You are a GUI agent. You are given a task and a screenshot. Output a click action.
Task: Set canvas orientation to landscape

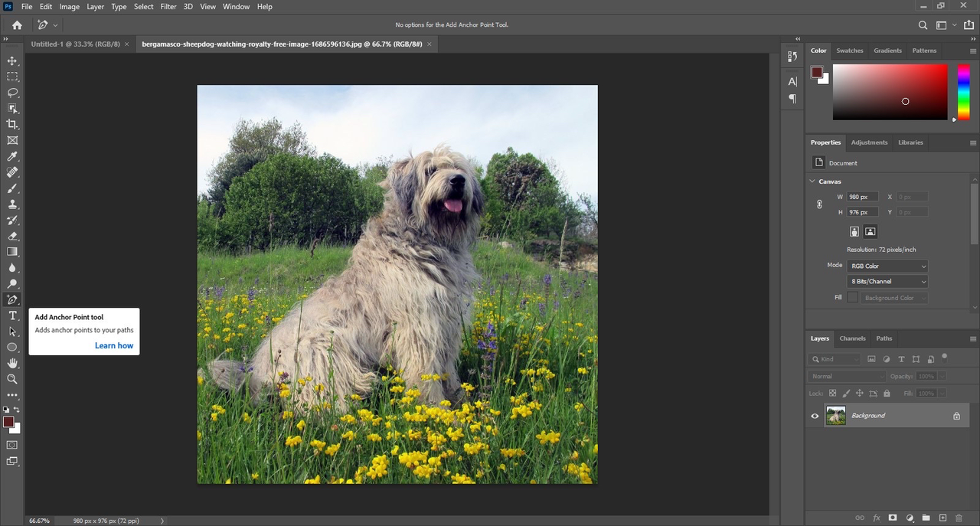tap(871, 231)
